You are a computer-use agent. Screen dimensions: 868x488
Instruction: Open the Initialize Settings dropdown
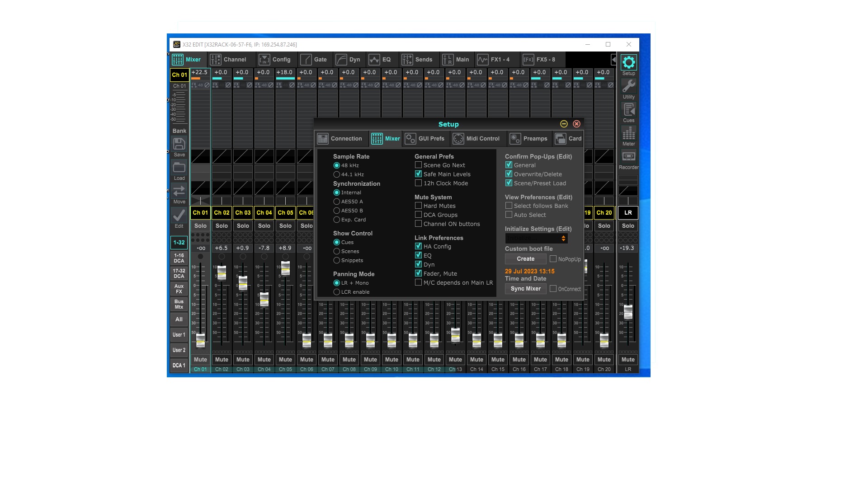536,238
